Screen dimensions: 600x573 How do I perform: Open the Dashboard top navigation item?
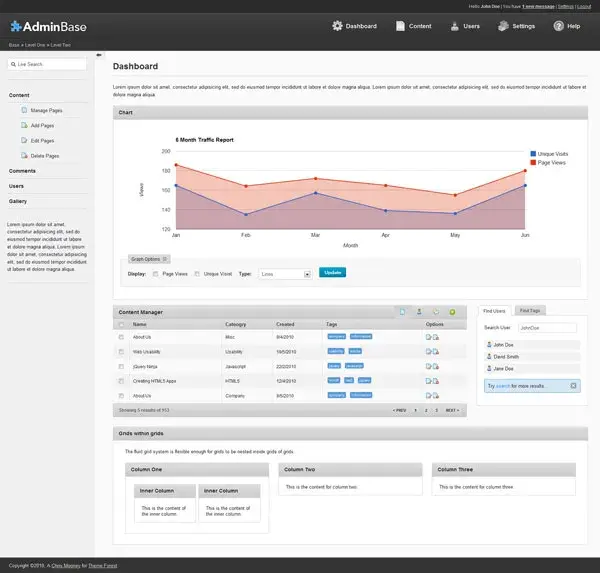[x=354, y=26]
